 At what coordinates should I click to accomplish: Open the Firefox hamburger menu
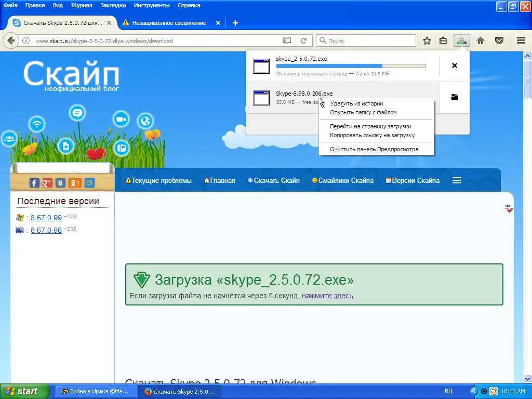521,41
